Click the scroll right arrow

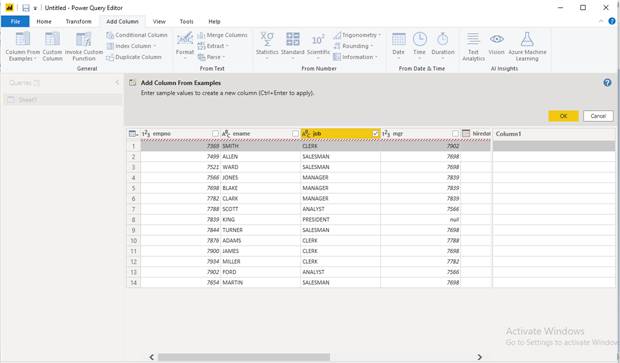(479, 357)
